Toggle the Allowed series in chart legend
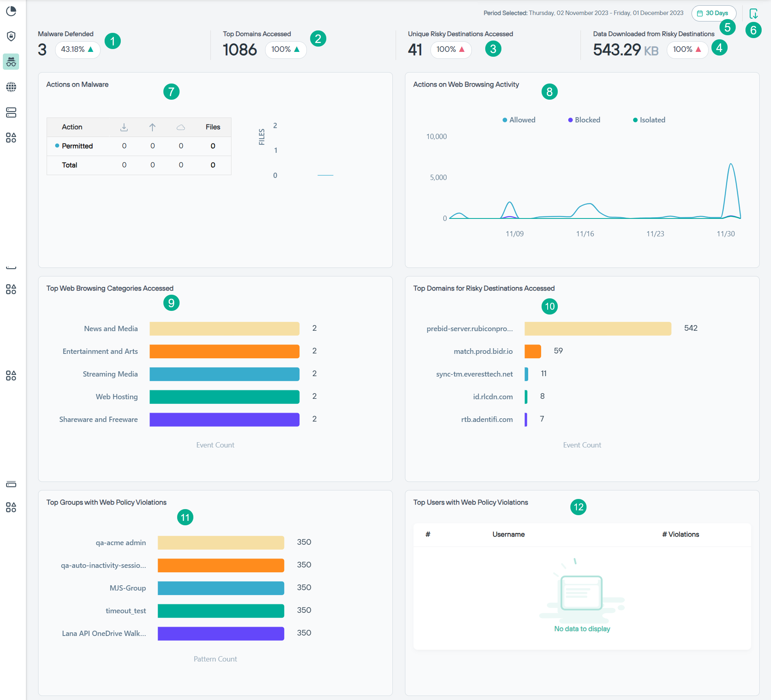The height and width of the screenshot is (700, 771). (x=519, y=120)
